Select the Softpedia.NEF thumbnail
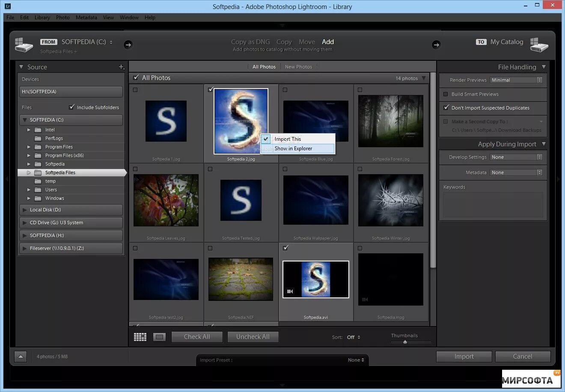565x392 pixels. (x=241, y=279)
